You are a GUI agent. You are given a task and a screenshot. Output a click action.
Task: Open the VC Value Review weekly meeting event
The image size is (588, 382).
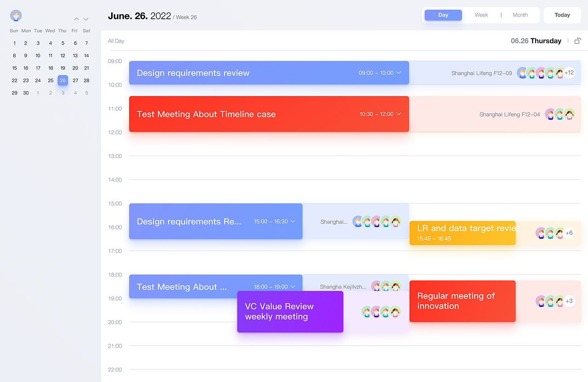290,312
